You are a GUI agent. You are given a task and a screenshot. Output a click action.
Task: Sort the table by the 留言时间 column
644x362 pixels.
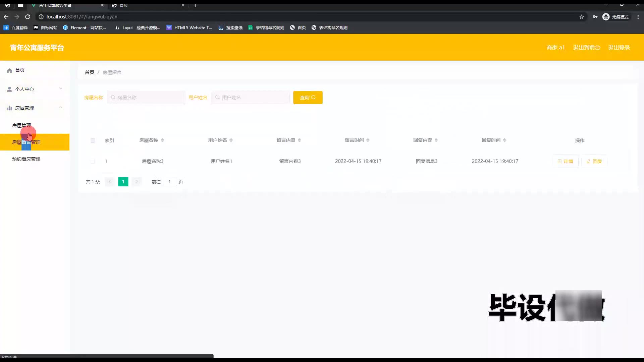pyautogui.click(x=368, y=140)
